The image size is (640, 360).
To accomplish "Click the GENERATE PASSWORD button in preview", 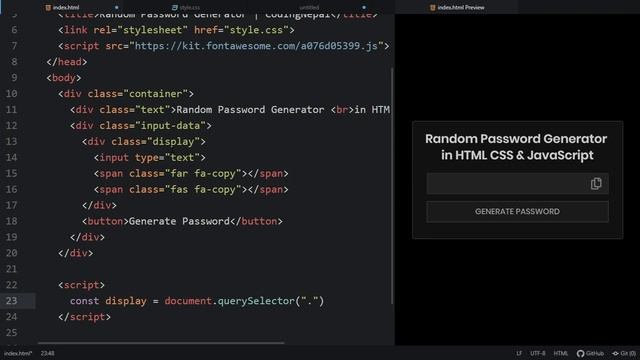I will [517, 211].
